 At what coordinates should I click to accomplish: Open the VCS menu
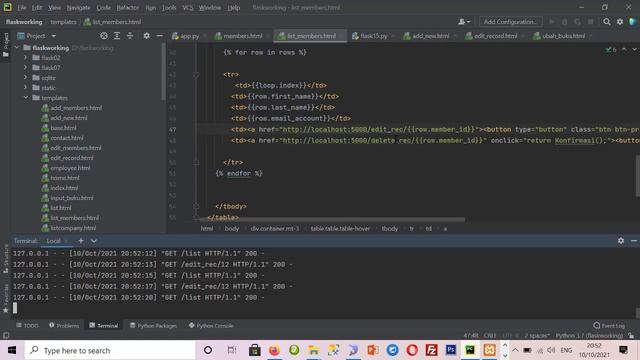[188, 8]
